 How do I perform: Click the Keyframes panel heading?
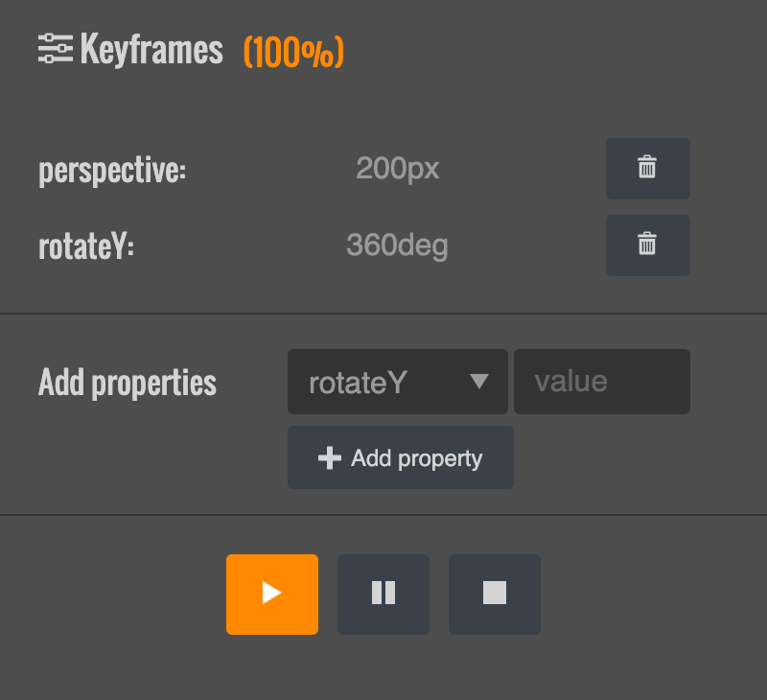(x=151, y=49)
